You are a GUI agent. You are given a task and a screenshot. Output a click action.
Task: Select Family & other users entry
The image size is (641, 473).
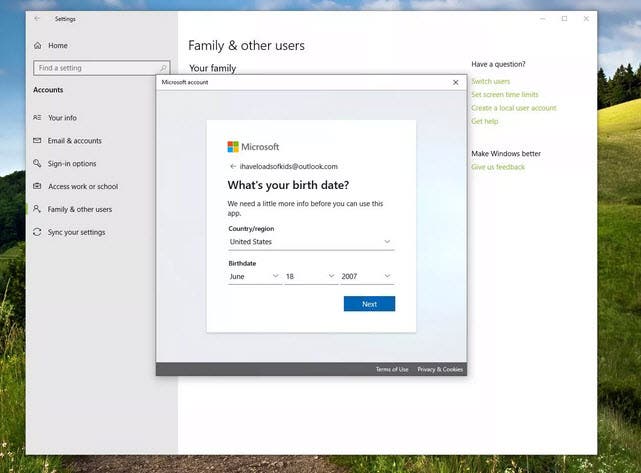click(x=80, y=209)
